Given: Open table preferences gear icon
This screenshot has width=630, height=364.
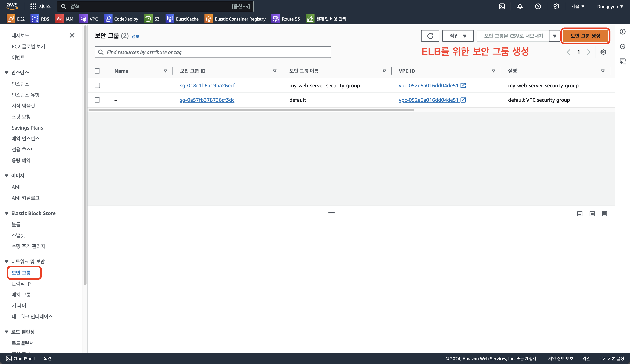Looking at the screenshot, I should click(x=603, y=52).
